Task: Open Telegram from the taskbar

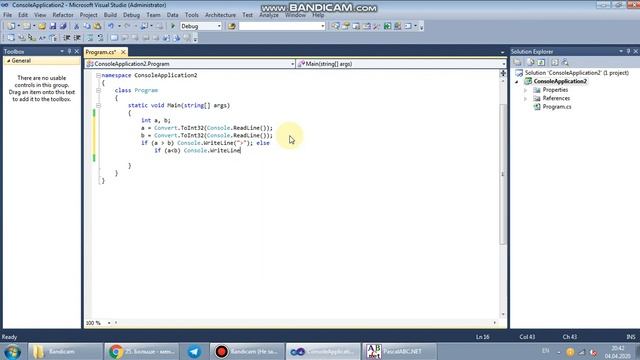Action: 194,351
